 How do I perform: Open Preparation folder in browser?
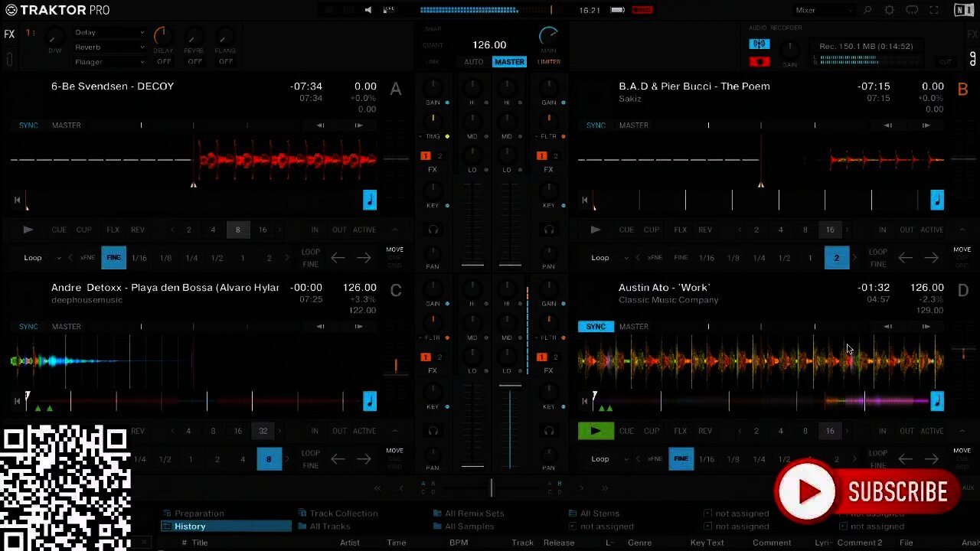pyautogui.click(x=199, y=514)
